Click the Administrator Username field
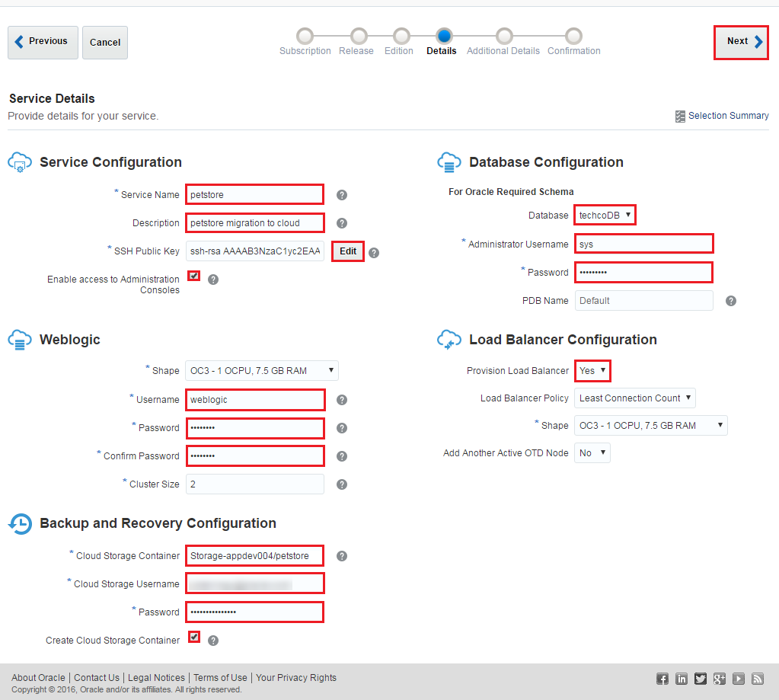This screenshot has width=779, height=700. [x=644, y=244]
